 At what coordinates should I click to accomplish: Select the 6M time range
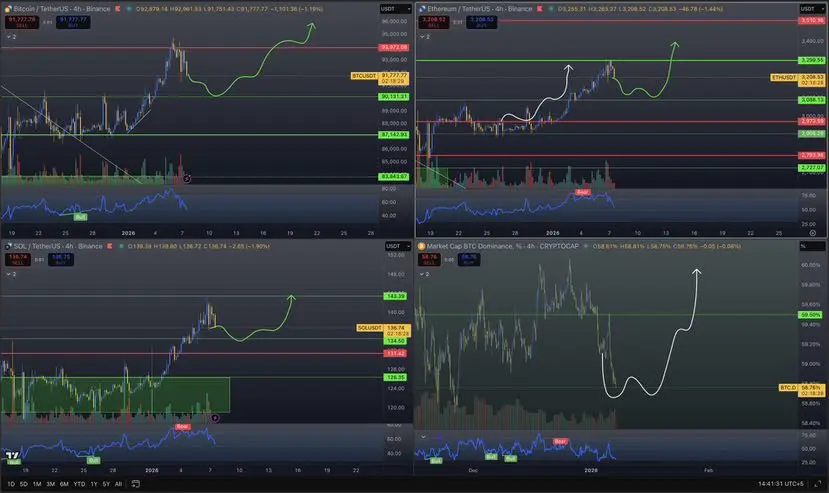click(x=64, y=484)
